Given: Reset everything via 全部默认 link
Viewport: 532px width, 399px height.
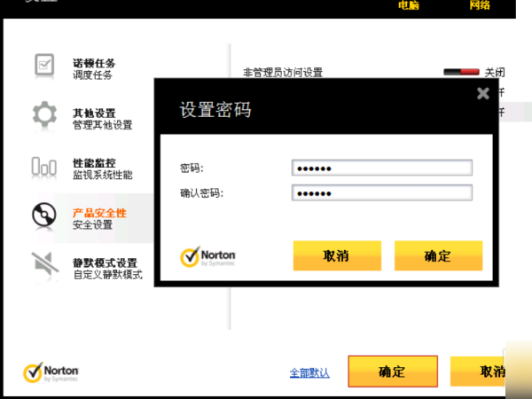Looking at the screenshot, I should point(309,373).
